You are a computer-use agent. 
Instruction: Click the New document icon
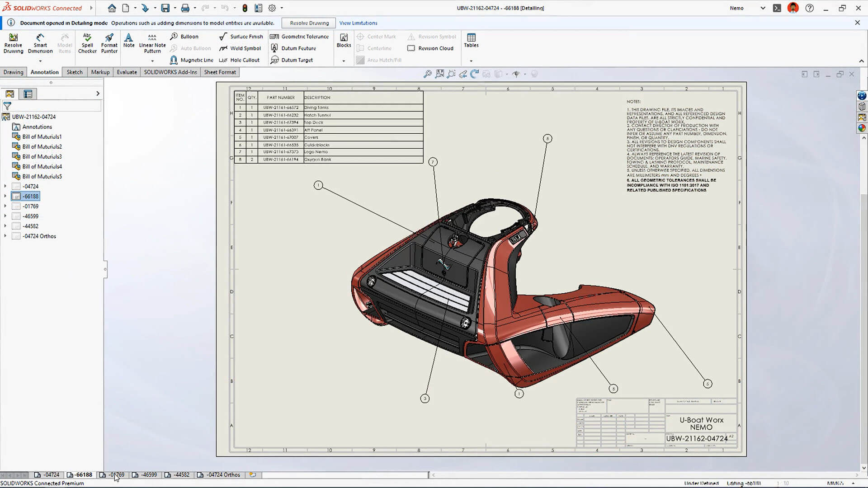[126, 8]
